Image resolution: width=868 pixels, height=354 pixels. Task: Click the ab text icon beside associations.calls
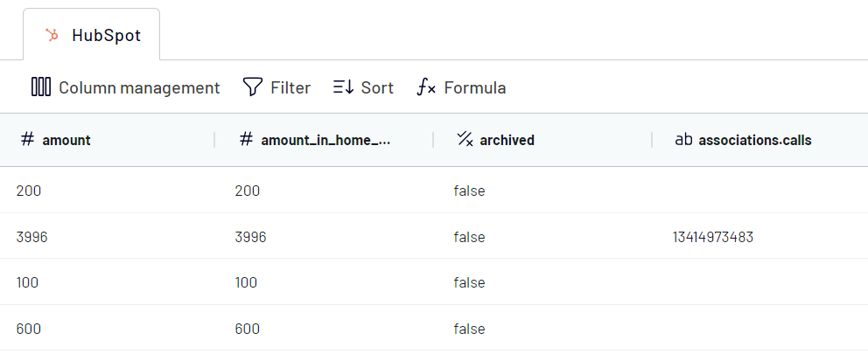click(x=683, y=140)
